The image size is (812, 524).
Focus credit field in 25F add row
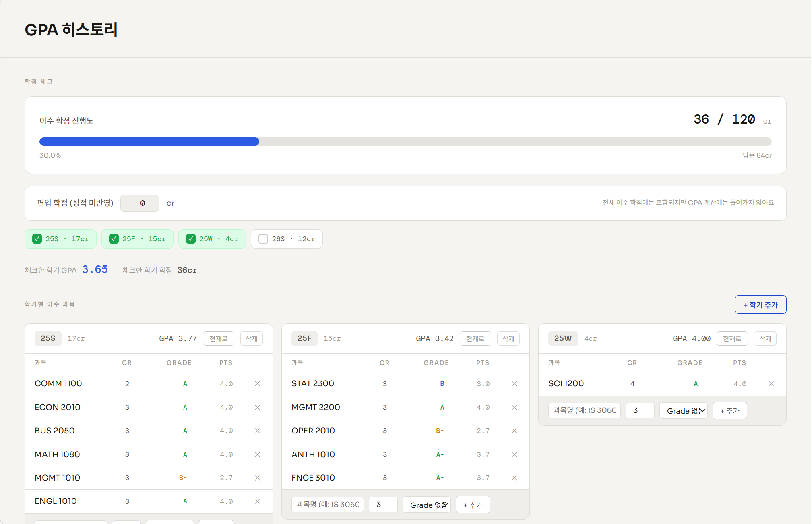click(383, 505)
